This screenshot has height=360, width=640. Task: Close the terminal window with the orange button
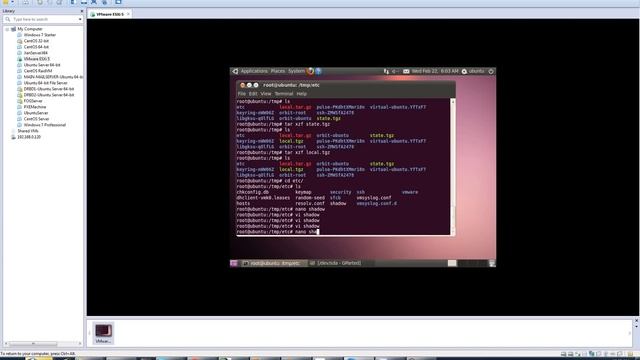tap(242, 85)
